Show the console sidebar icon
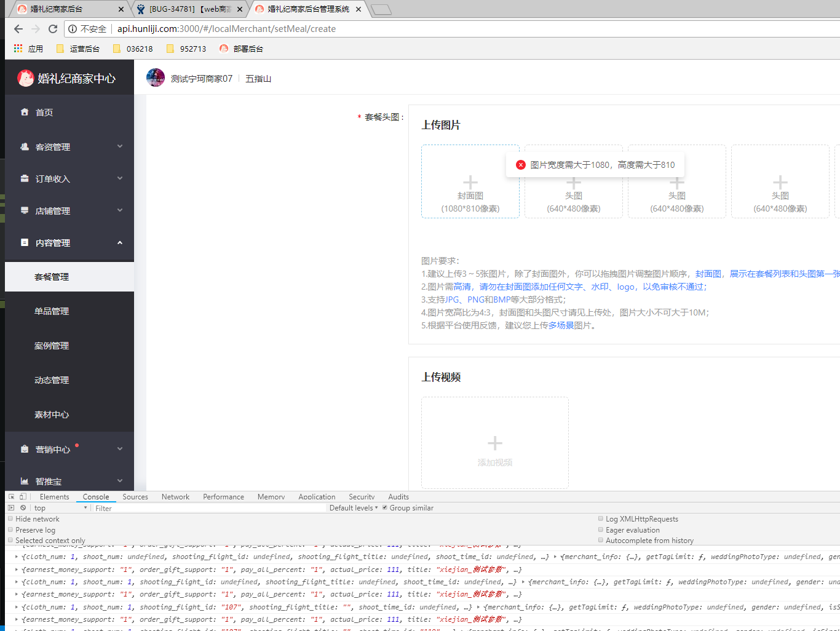Screen dimensions: 840x631 [x=11, y=508]
